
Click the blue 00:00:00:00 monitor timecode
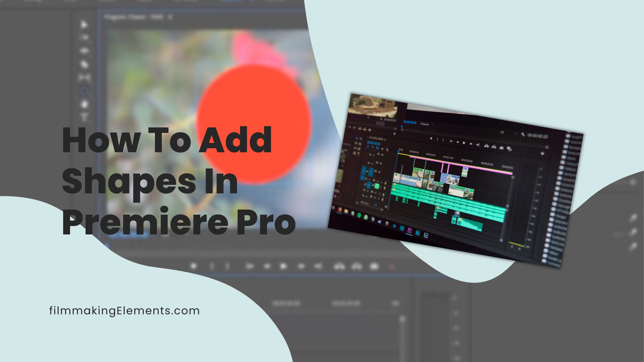tap(410, 122)
